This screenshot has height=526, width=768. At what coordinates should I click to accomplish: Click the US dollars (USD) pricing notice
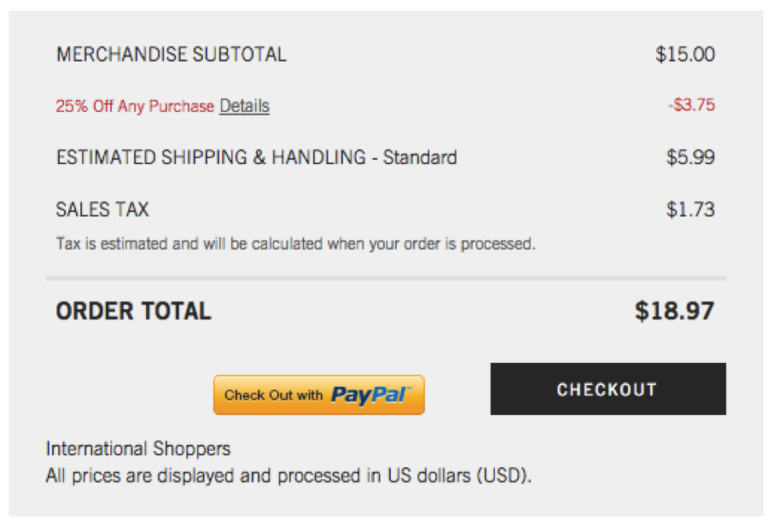[288, 475]
